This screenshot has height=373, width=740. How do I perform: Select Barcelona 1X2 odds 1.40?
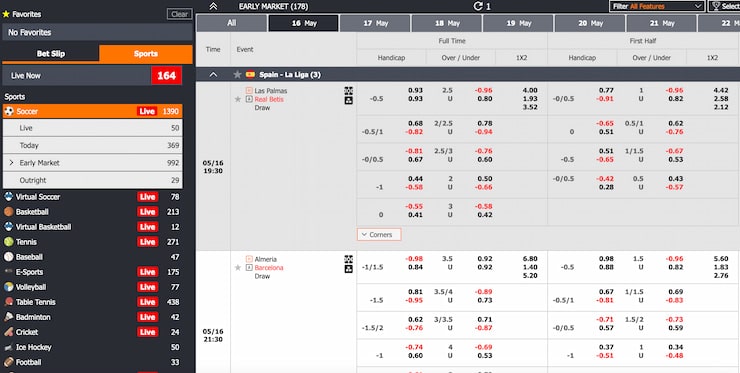click(x=530, y=267)
